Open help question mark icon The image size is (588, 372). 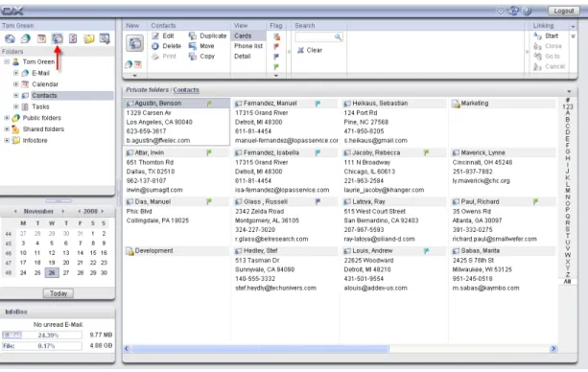527,11
